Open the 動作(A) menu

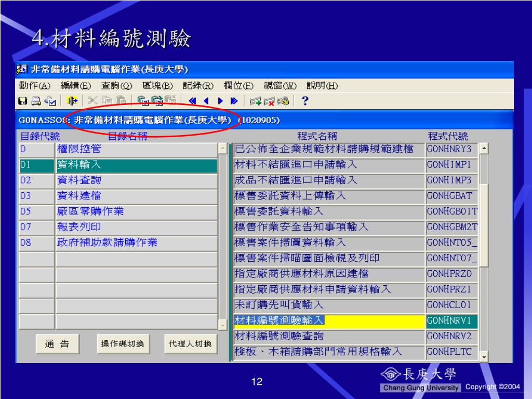click(x=35, y=86)
